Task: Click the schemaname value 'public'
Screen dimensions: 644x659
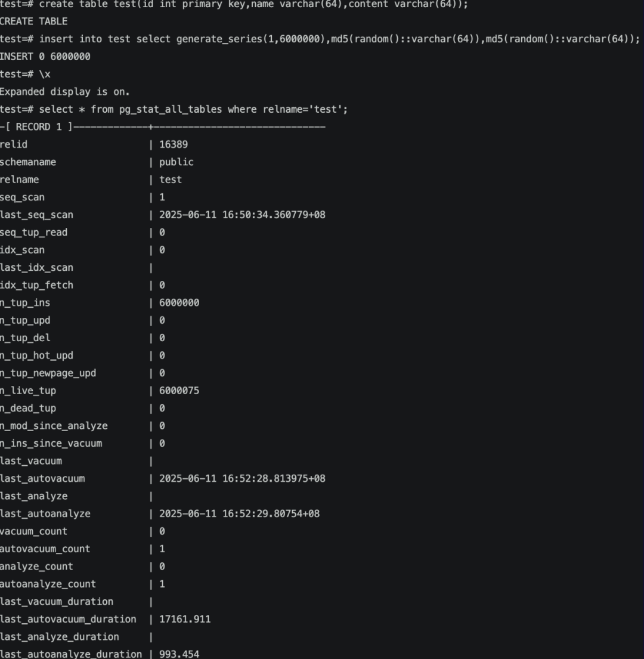Action: 176,162
